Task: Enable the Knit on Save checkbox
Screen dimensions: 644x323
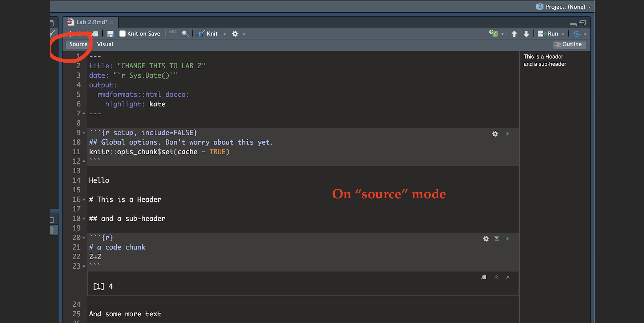Action: pyautogui.click(x=123, y=34)
